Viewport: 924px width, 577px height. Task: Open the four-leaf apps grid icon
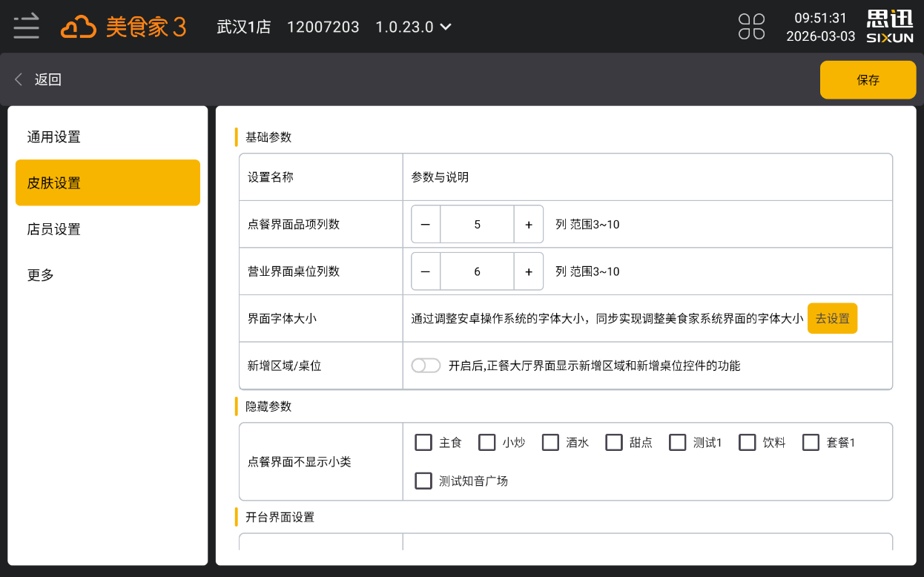click(751, 27)
